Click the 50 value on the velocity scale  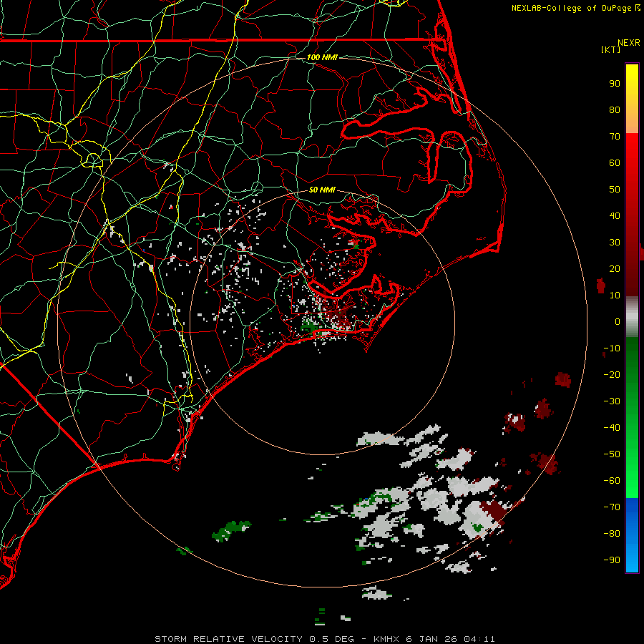(615, 190)
